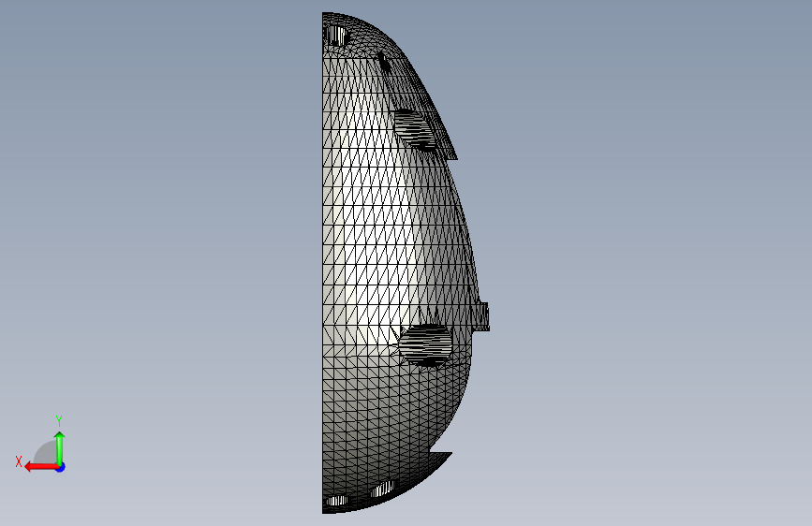Click the blue Z axis dot of the triad

coord(61,467)
